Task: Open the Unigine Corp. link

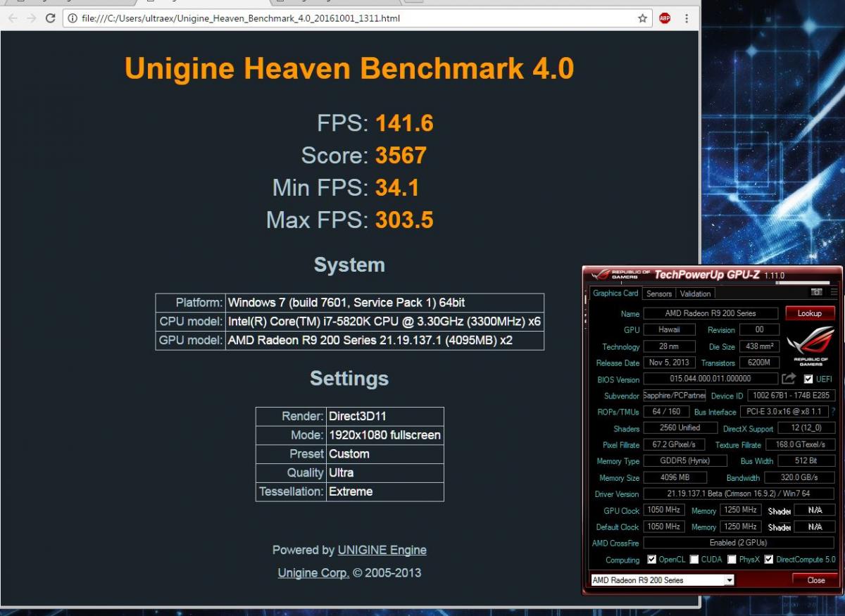Action: 313,573
